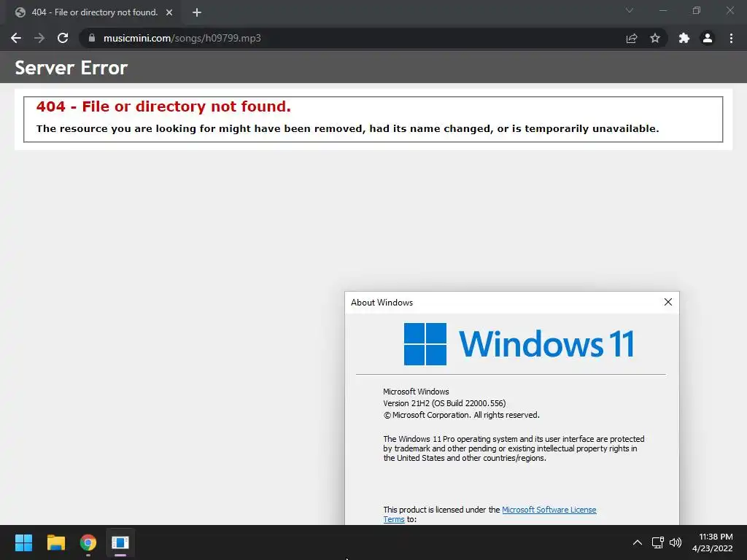Viewport: 747px width, 560px height.
Task: Click the Version 21H2 OS Build text
Action: pos(444,403)
